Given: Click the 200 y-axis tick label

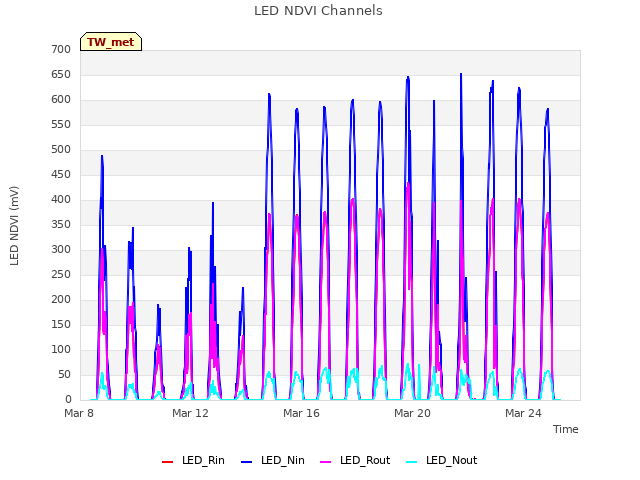Looking at the screenshot, I should [x=61, y=300].
